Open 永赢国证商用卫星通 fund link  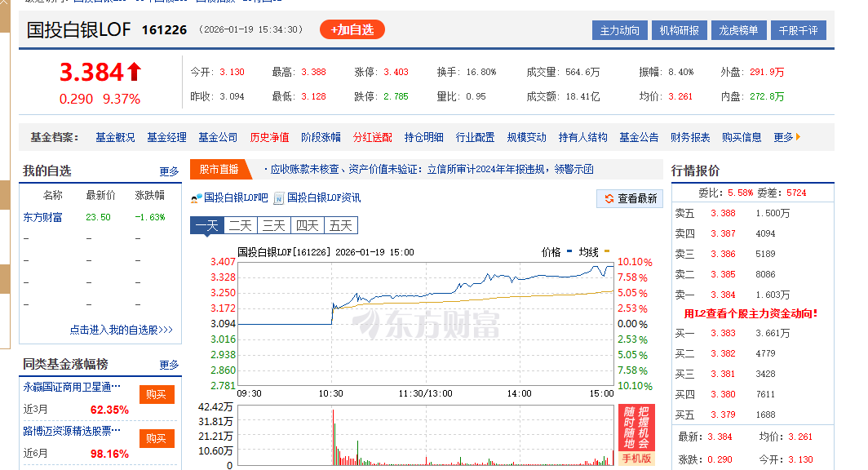(x=72, y=387)
